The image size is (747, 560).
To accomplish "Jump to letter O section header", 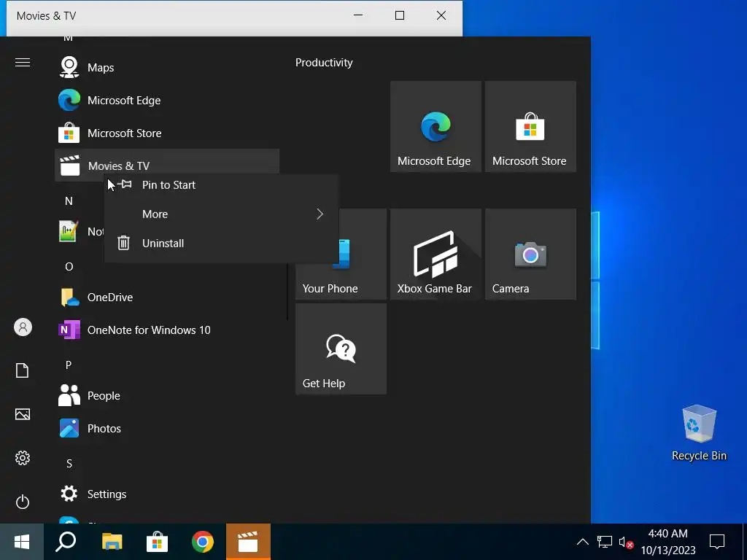I will (x=69, y=267).
